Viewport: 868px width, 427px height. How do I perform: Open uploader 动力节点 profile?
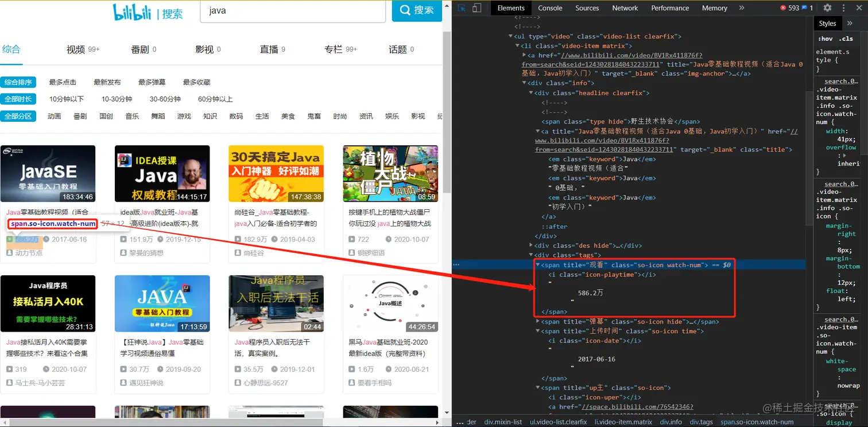point(29,253)
